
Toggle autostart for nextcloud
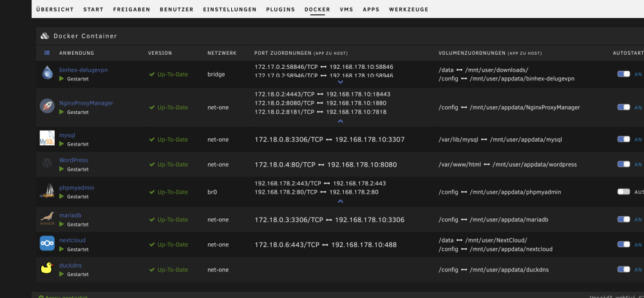click(623, 244)
